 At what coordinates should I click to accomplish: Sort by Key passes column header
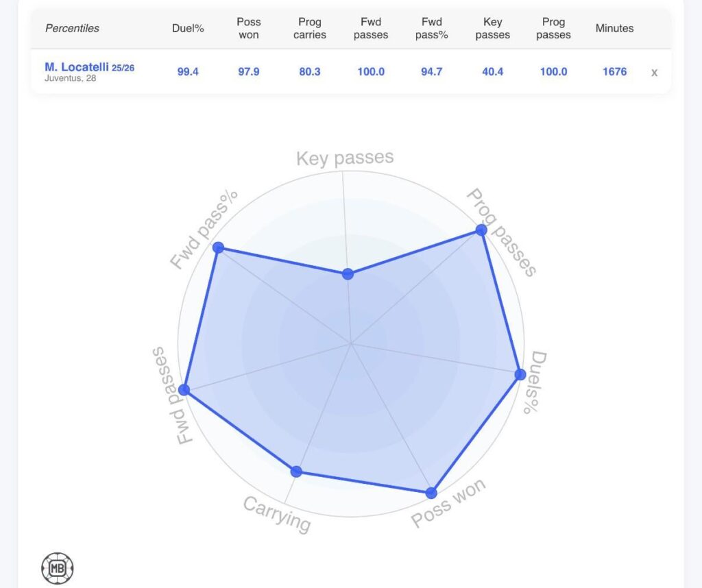[x=493, y=28]
